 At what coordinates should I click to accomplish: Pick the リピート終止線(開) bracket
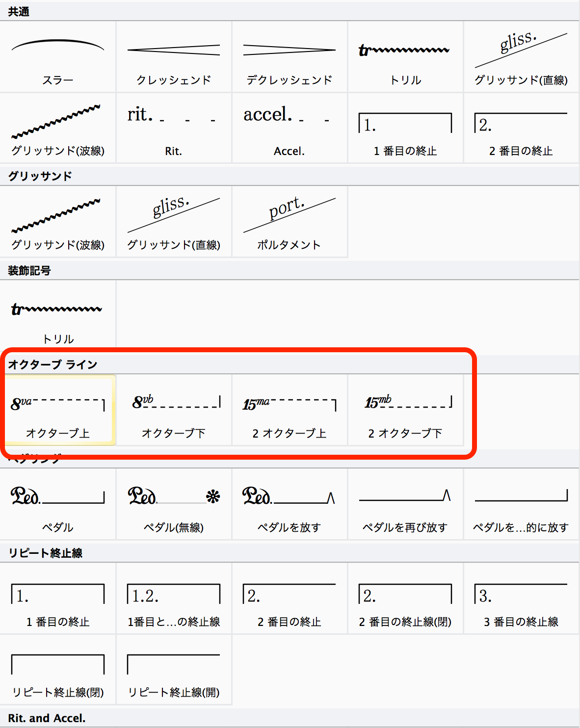pyautogui.click(x=174, y=670)
